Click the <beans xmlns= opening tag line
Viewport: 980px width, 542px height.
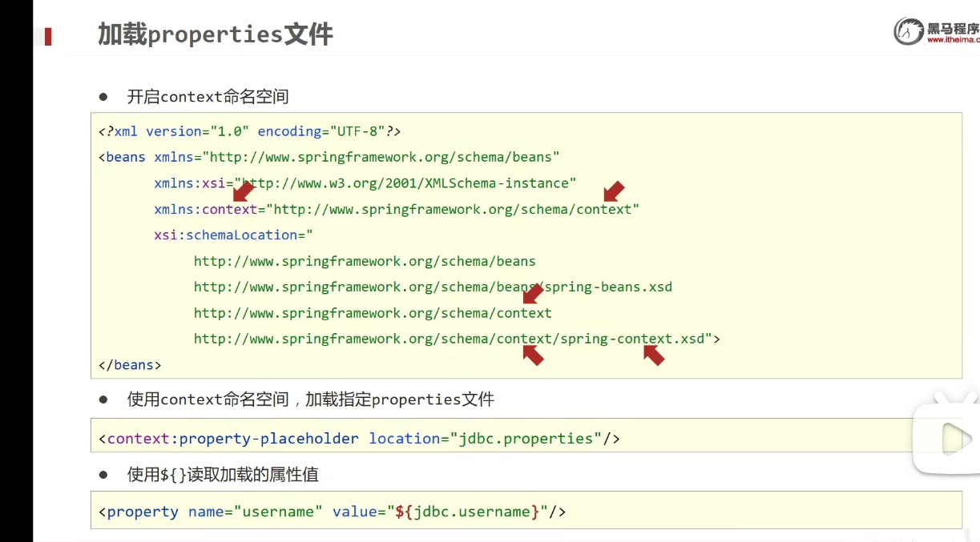[329, 157]
